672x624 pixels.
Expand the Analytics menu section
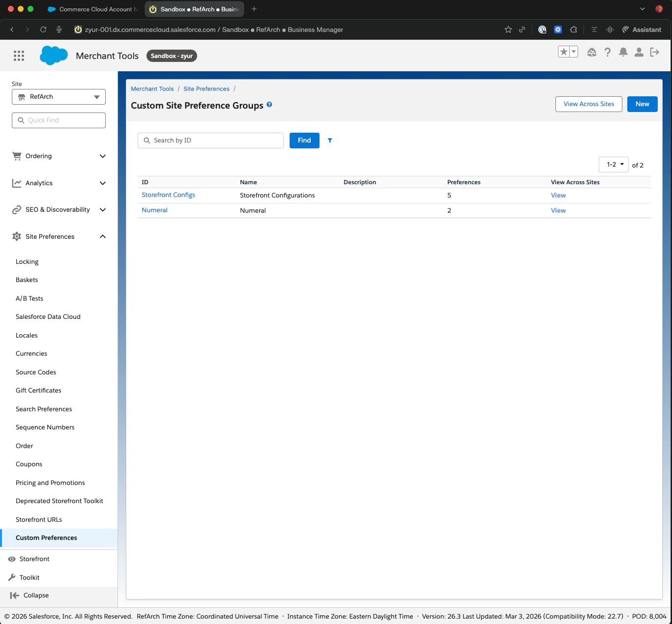[59, 183]
